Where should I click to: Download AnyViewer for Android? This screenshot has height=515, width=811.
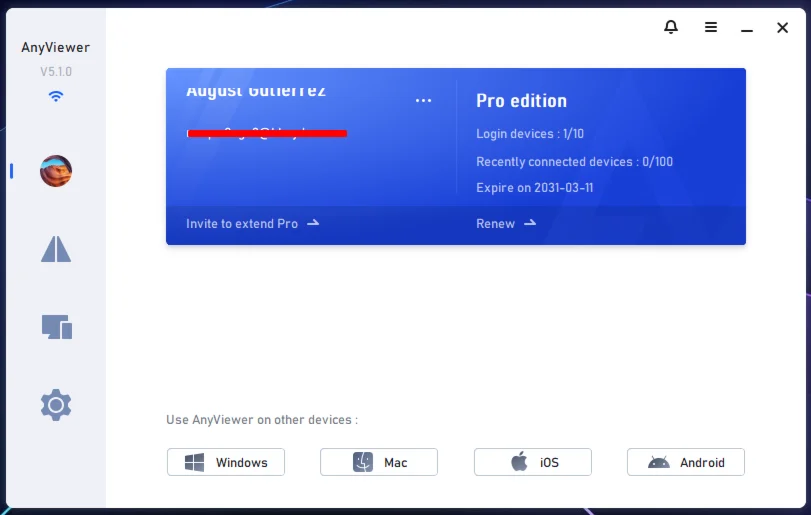686,462
